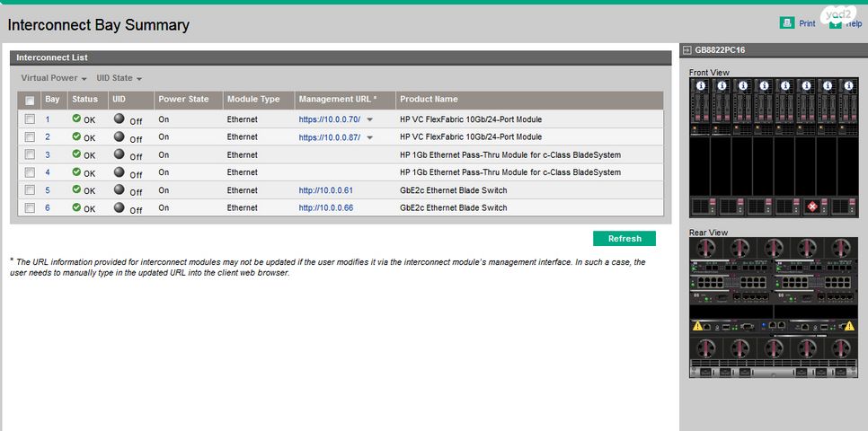Viewport: 868px width, 431px height.
Task: Collapse the GB8822PC16 enclosure panel icon
Action: [x=686, y=50]
